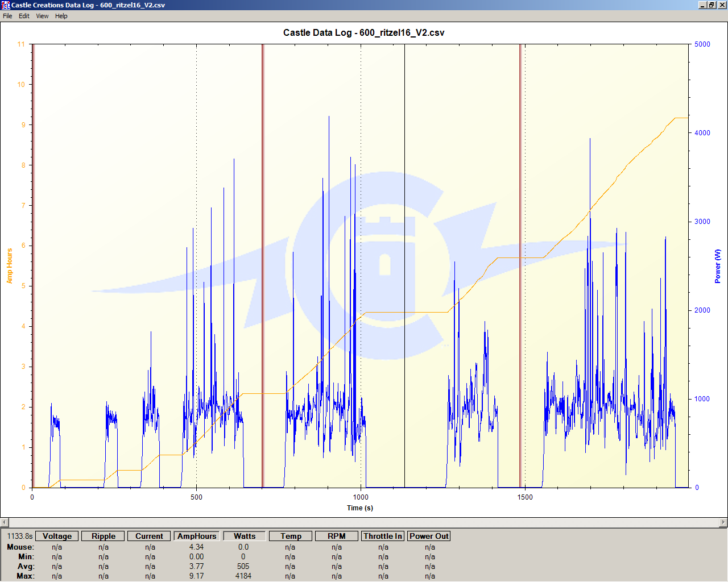The height and width of the screenshot is (582, 728).
Task: Click the Castle Creations icon in the title bar
Action: pyautogui.click(x=6, y=5)
